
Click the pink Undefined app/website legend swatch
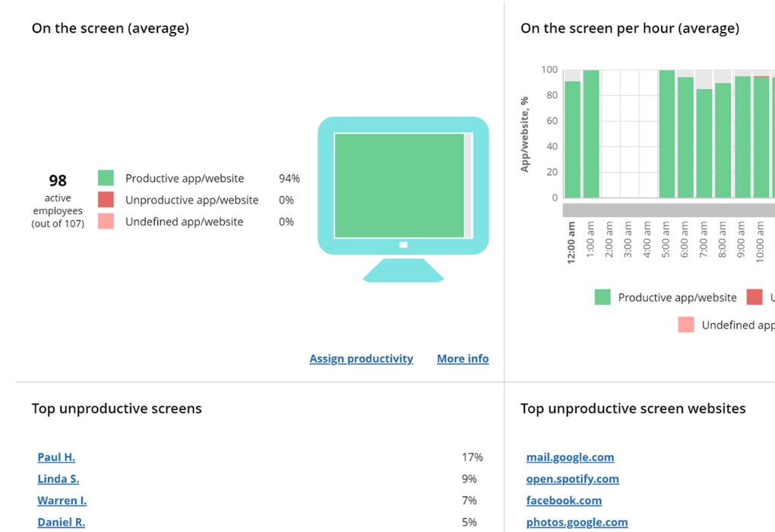[x=106, y=222]
